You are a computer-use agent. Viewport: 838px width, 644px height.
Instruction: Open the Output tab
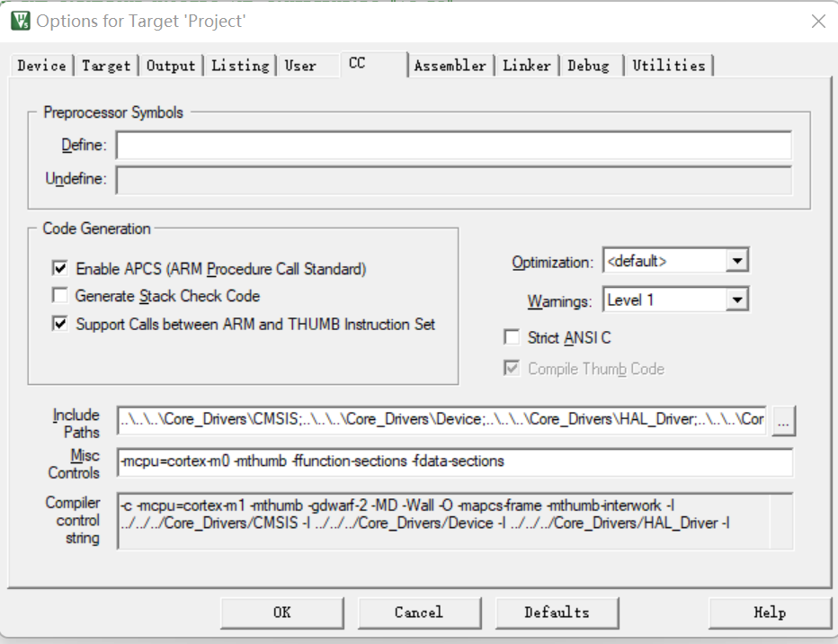pyautogui.click(x=171, y=66)
